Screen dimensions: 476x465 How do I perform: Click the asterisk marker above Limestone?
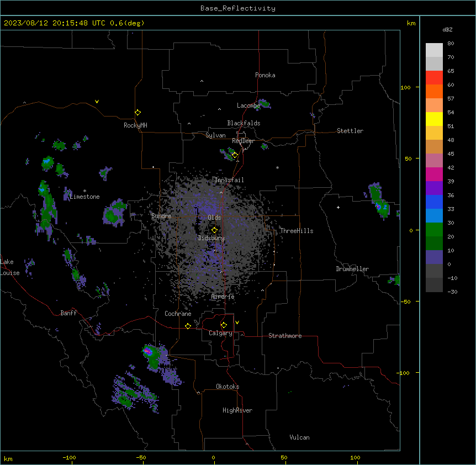click(x=84, y=191)
